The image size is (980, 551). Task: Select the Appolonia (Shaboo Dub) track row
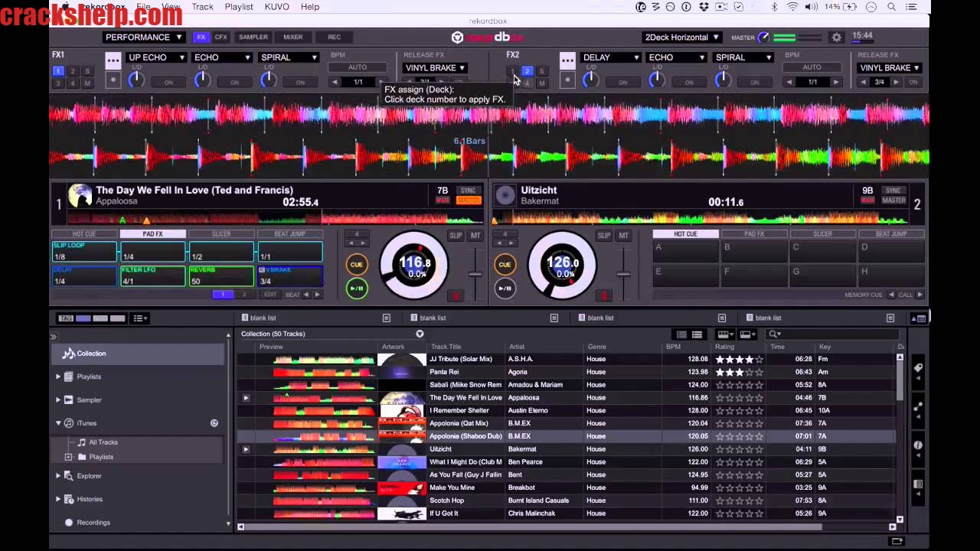click(x=566, y=436)
